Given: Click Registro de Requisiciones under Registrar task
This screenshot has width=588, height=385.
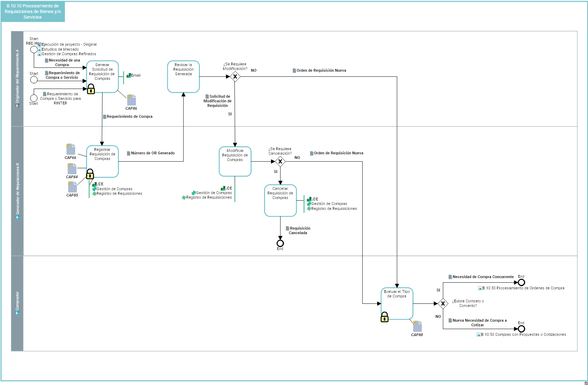Looking at the screenshot, I should click(119, 193).
